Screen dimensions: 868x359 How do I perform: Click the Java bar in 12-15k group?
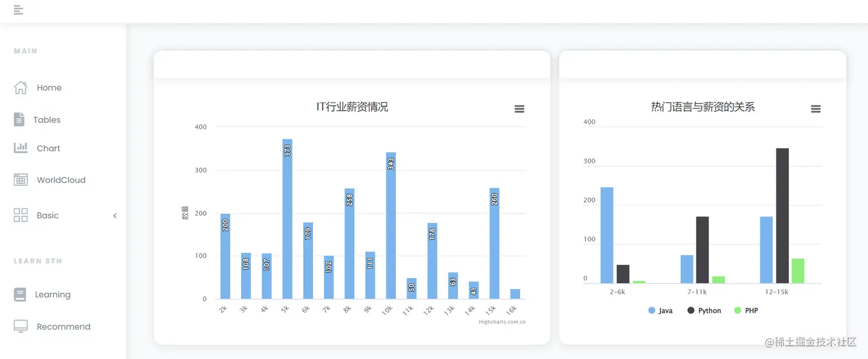766,249
